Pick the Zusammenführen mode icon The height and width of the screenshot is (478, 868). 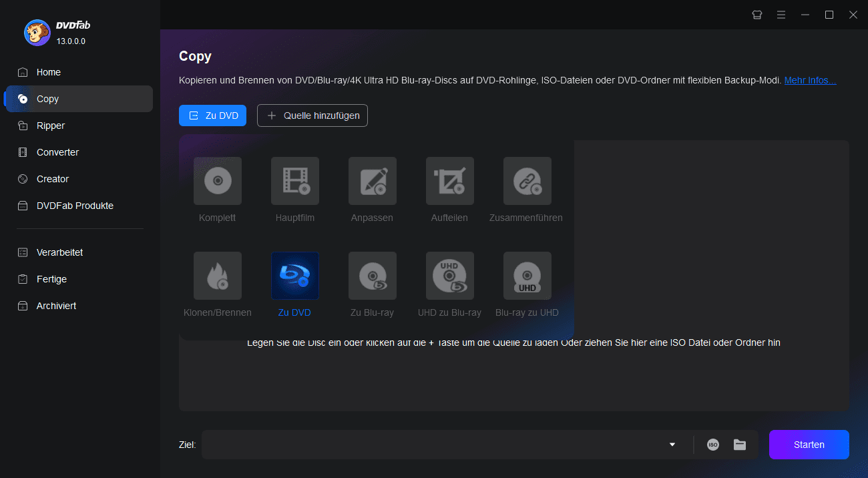(527, 181)
